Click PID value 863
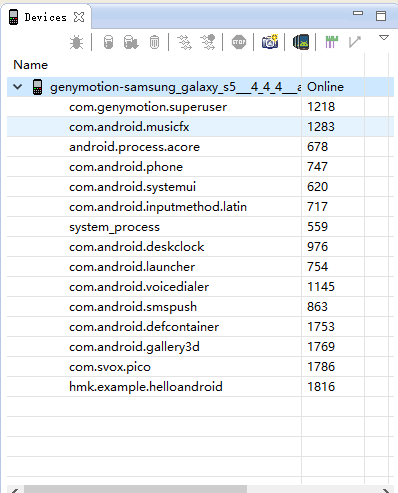 click(x=318, y=307)
